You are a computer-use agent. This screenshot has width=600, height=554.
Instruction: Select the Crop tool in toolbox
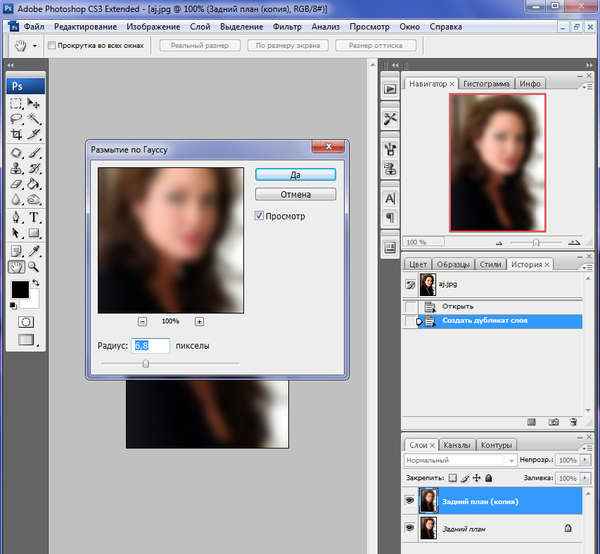click(16, 134)
